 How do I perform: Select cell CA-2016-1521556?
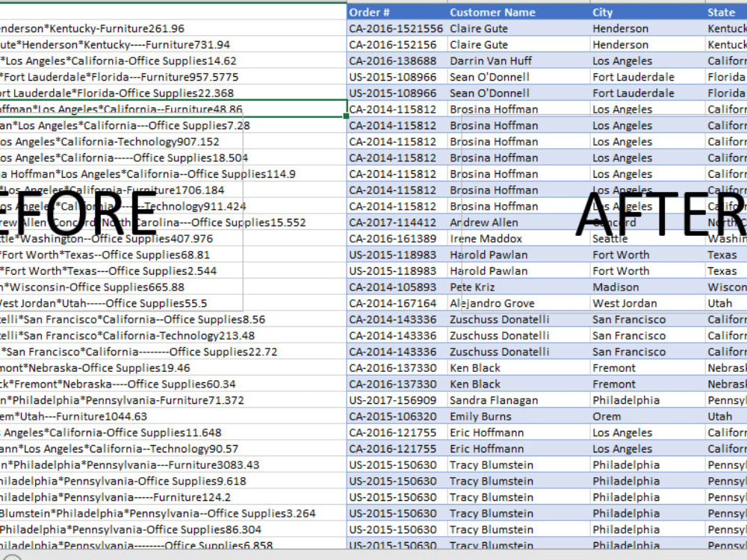397,28
